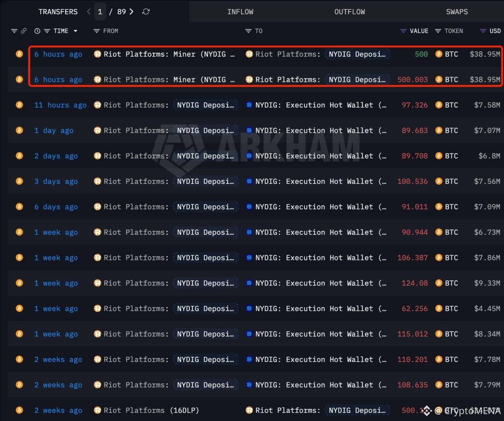
Task: Open NYDIG: Execution Hot Wallet on the 124.08 row
Action: tap(321, 283)
